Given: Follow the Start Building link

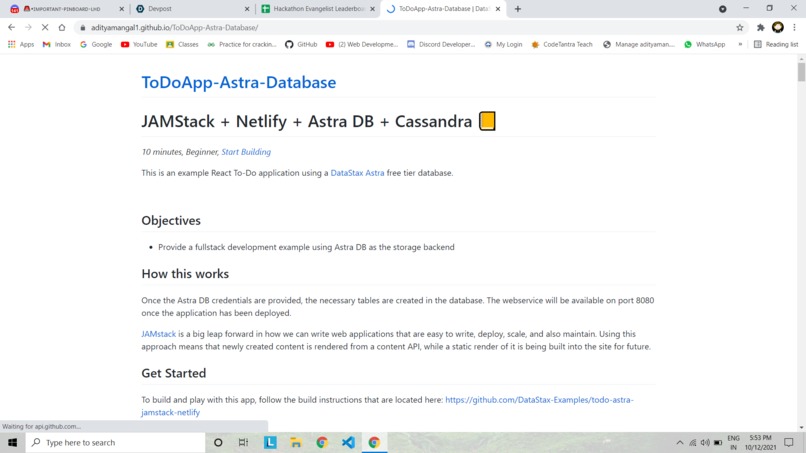Looking at the screenshot, I should click(246, 152).
